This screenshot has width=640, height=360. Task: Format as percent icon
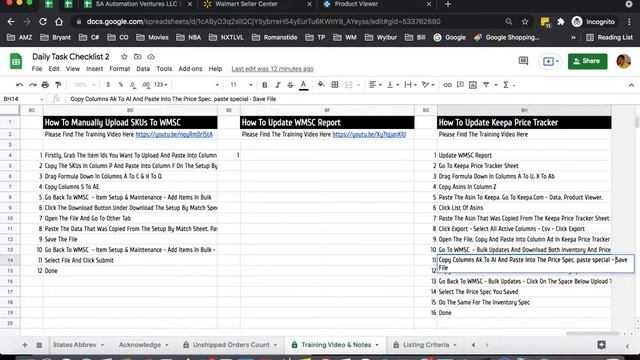coord(120,85)
